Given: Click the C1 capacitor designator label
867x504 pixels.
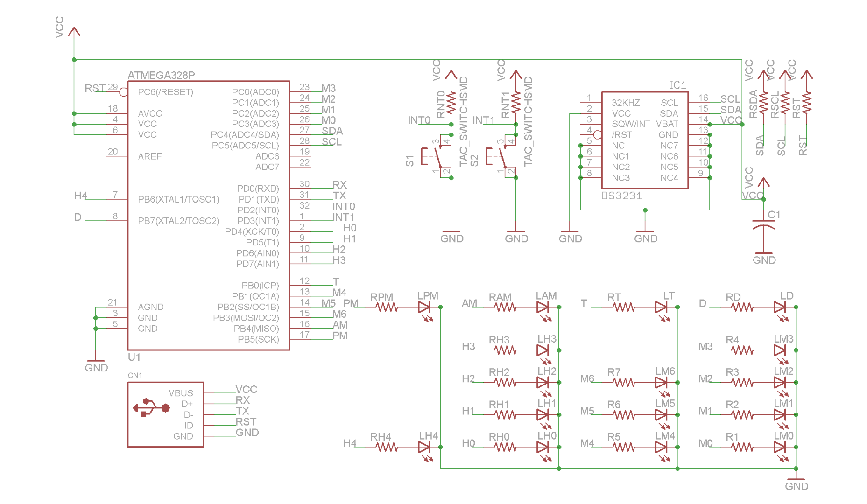Looking at the screenshot, I should coord(774,215).
